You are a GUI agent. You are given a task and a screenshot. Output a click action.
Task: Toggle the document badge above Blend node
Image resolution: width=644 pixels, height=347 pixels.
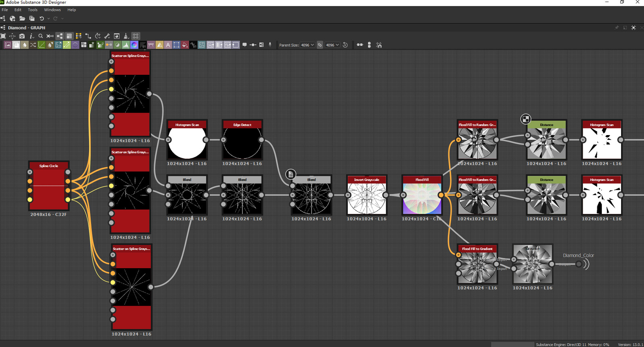[x=291, y=174]
